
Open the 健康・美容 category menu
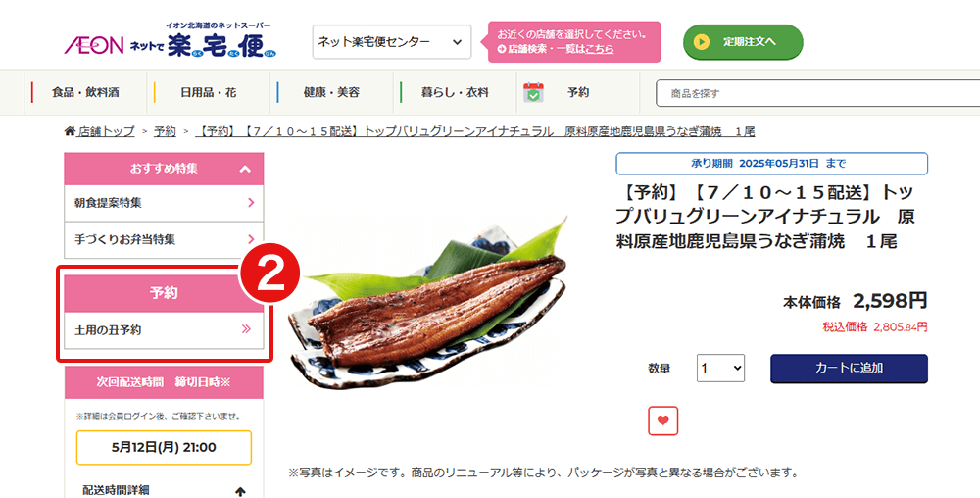click(x=332, y=92)
